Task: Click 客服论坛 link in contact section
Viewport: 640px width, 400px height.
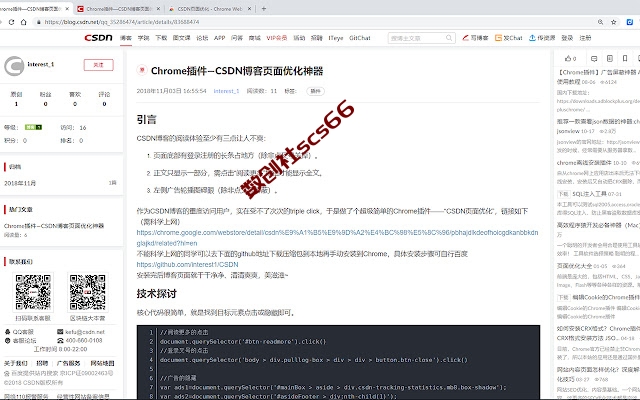Action: [x=20, y=340]
